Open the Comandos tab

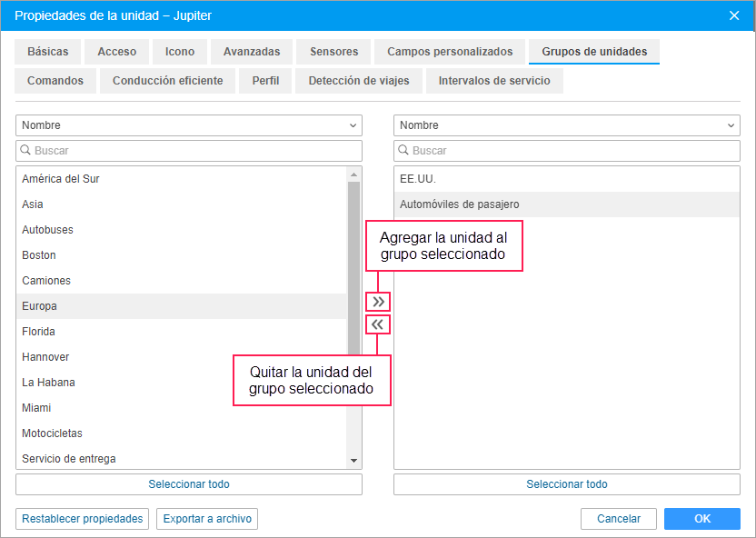point(55,81)
